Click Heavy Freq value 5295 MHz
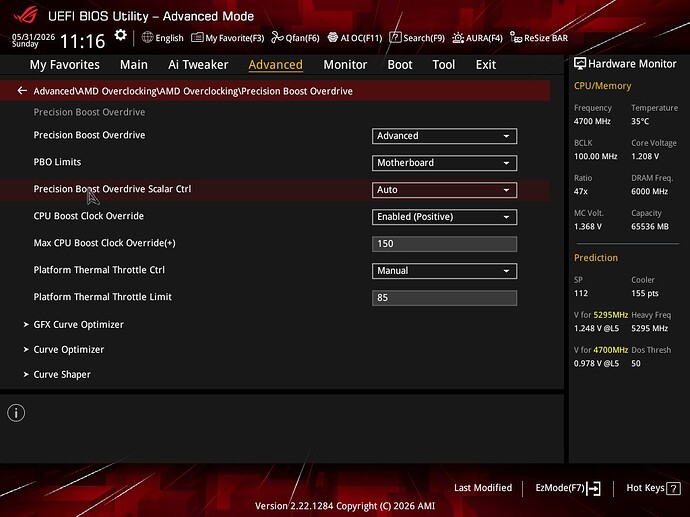This screenshot has width=690, height=517. point(650,328)
